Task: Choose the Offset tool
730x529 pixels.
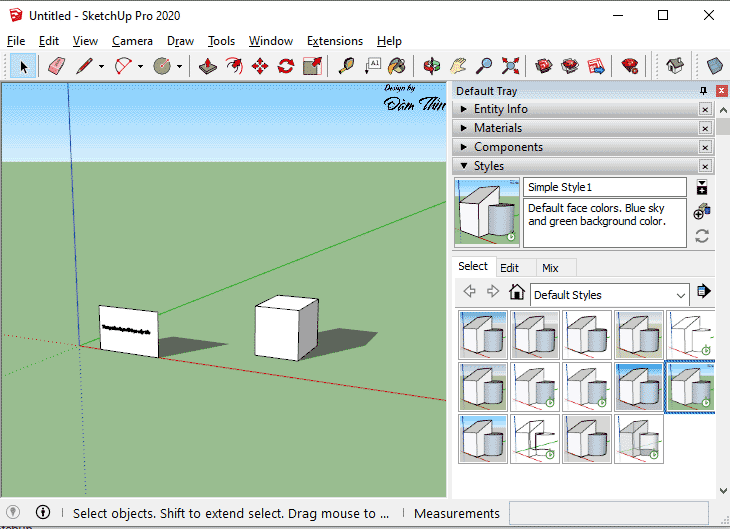Action: tap(234, 66)
